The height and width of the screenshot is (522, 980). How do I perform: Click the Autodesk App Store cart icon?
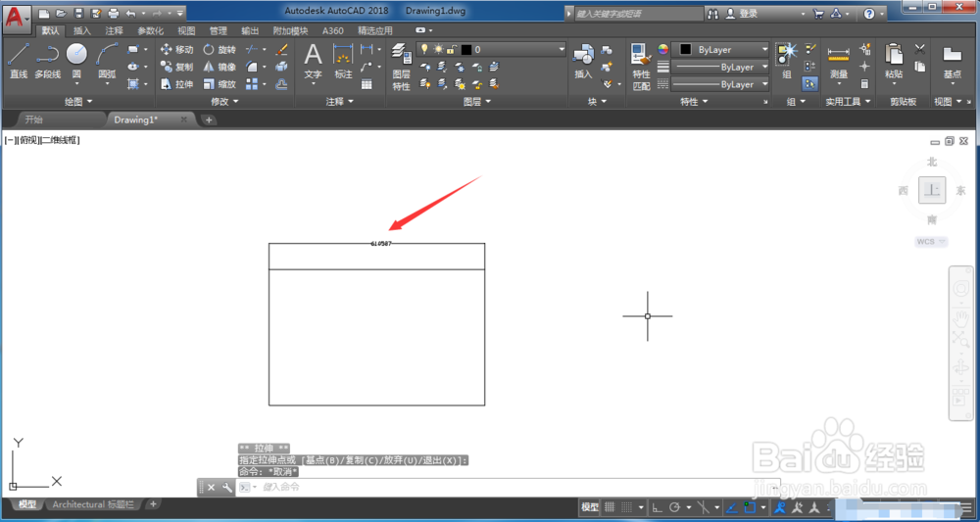pos(818,13)
